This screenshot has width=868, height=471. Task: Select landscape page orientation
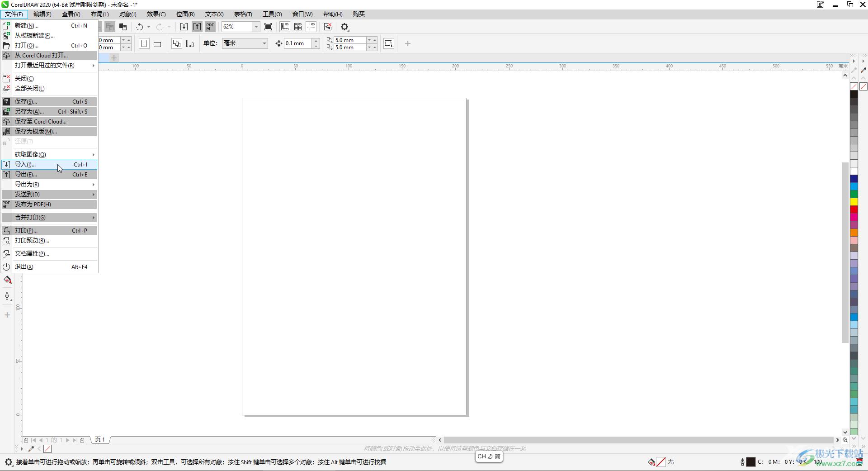click(157, 44)
